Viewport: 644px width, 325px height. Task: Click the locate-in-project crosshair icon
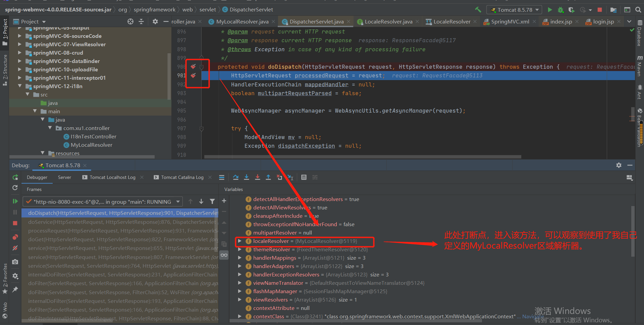[x=130, y=21]
